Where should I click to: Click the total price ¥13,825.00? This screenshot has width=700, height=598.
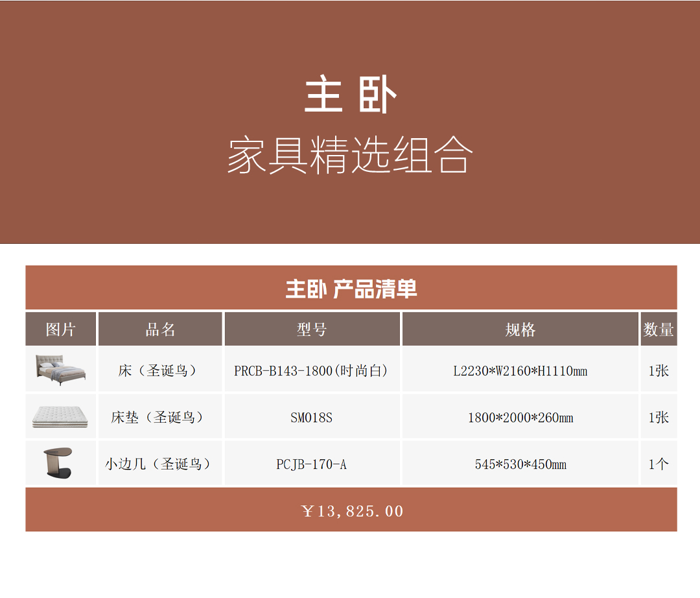pos(352,511)
